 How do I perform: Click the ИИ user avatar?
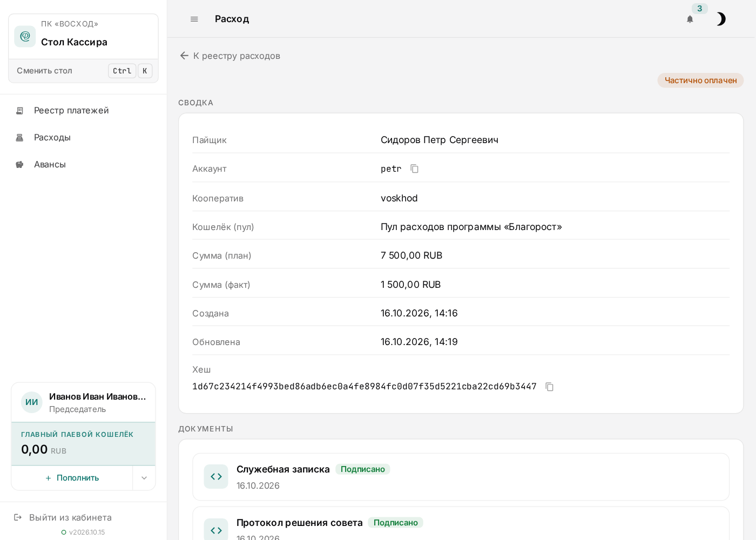click(32, 402)
